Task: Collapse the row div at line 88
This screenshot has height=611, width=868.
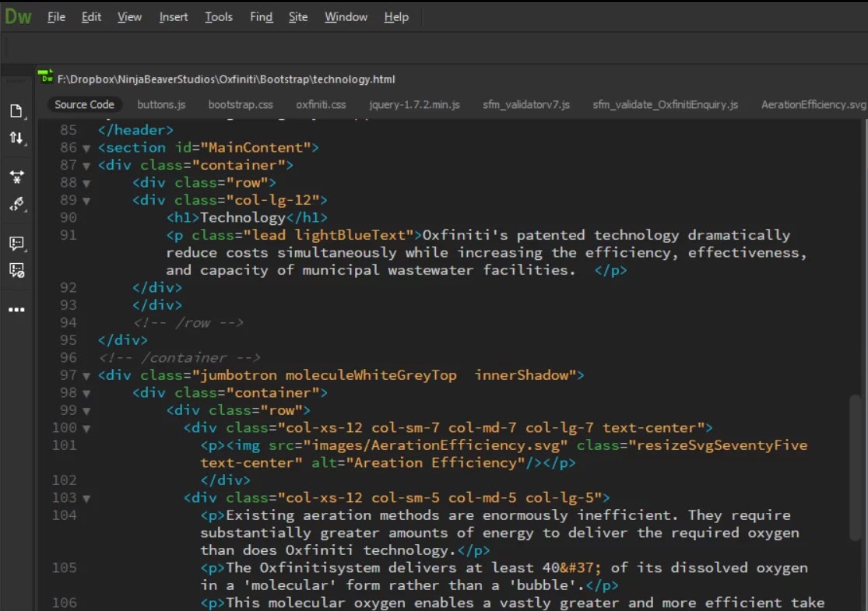Action: coord(86,183)
